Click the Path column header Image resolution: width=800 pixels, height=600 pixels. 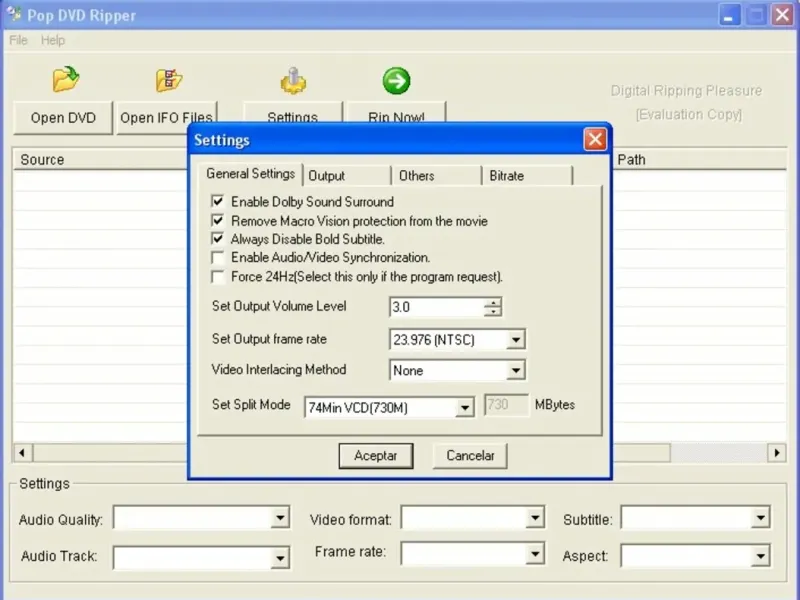(x=699, y=160)
